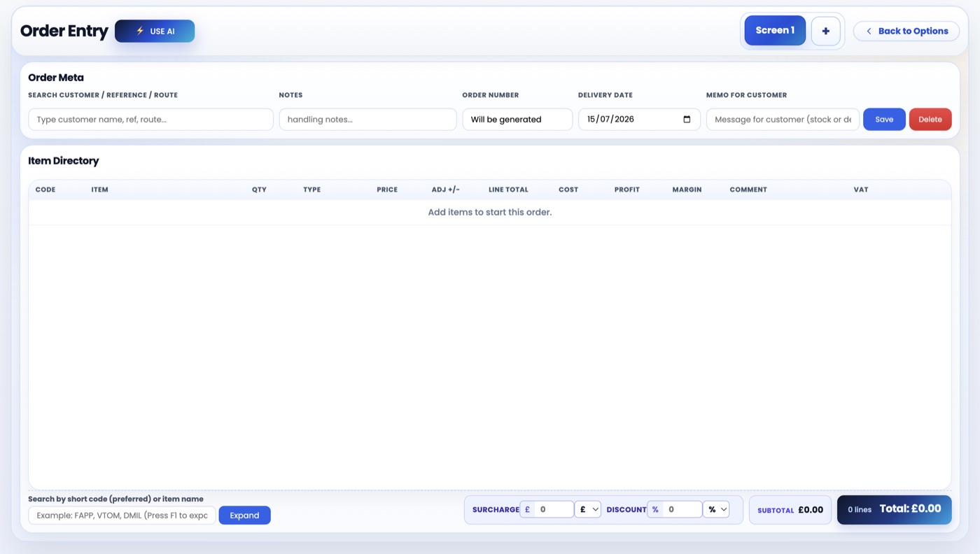Click the SUBTOTAL £0.00 display
Image resolution: width=980 pixels, height=554 pixels.
click(790, 510)
